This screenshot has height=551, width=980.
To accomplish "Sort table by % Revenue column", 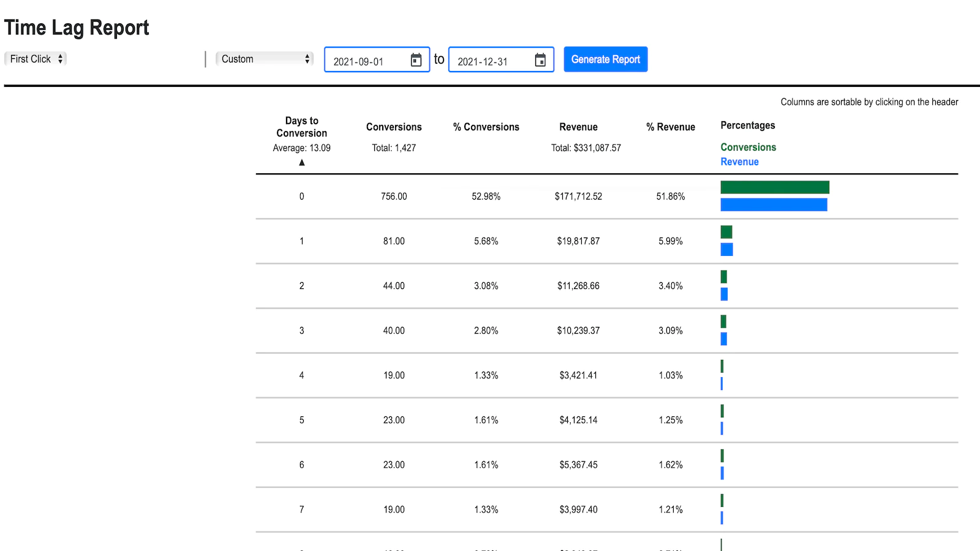I will (x=671, y=127).
